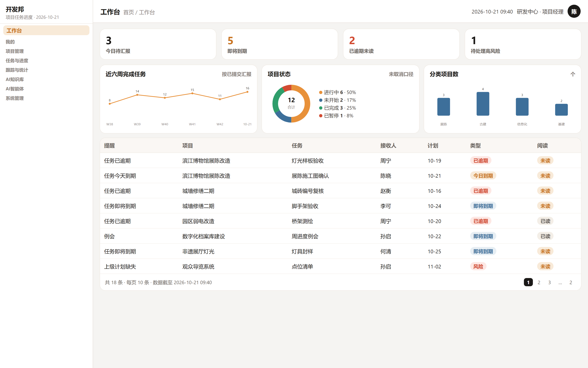Click the 计划 column header

point(433,146)
